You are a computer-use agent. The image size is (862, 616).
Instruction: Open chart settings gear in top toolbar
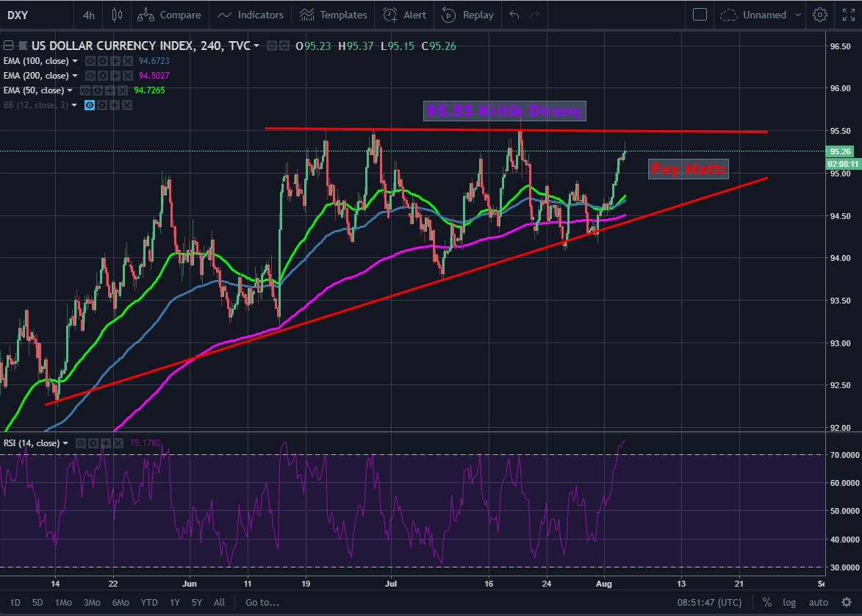pos(820,15)
